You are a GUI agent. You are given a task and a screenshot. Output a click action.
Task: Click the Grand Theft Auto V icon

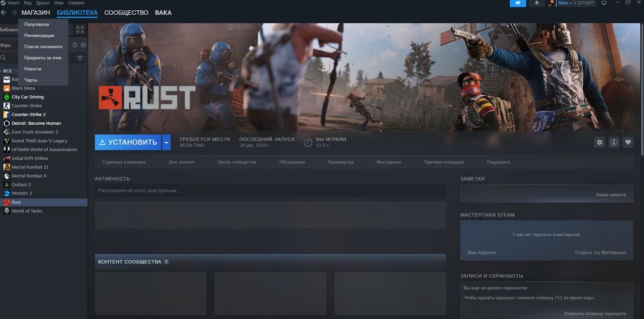6,141
